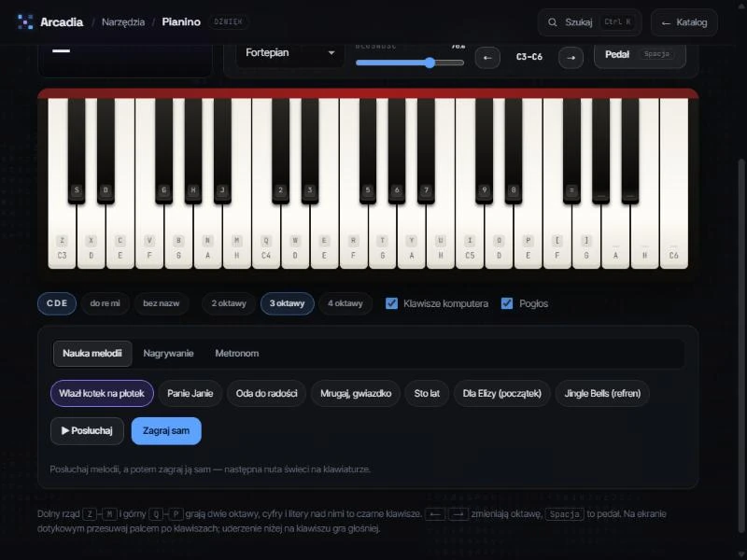Toggle the Pedał button
Image resolution: width=747 pixels, height=560 pixels.
640,55
